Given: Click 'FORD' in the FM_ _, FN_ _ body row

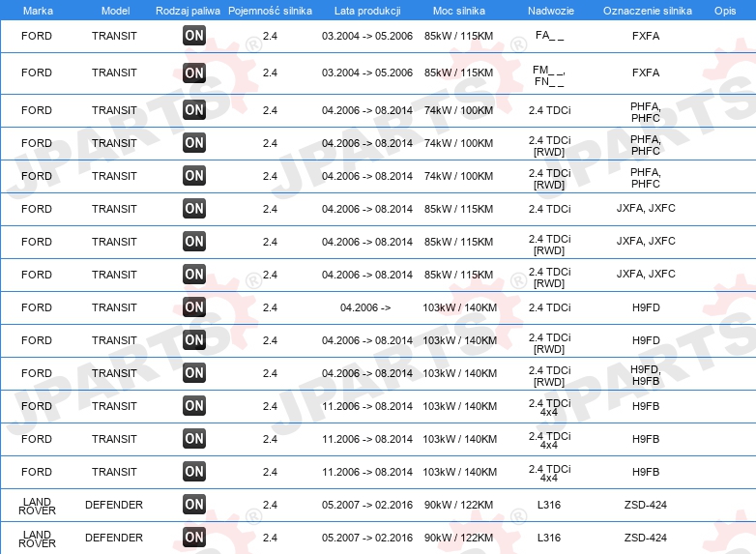Looking at the screenshot, I should click(x=37, y=73).
